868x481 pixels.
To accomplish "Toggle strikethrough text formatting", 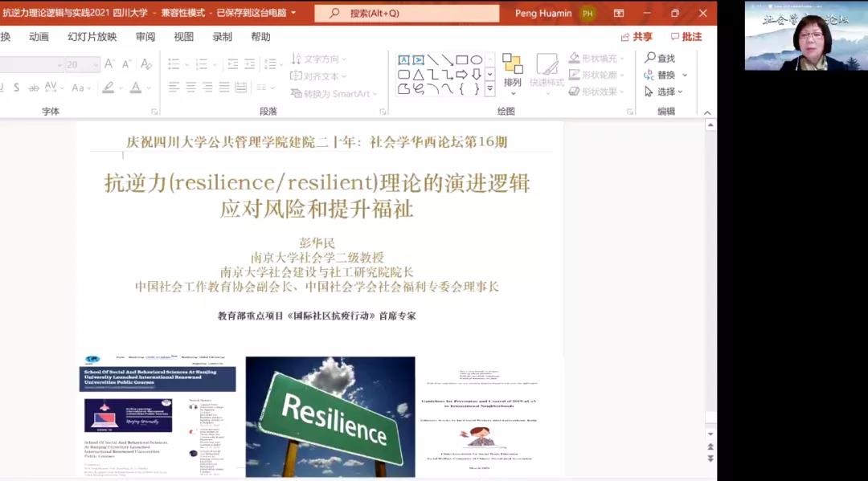I will (33, 88).
